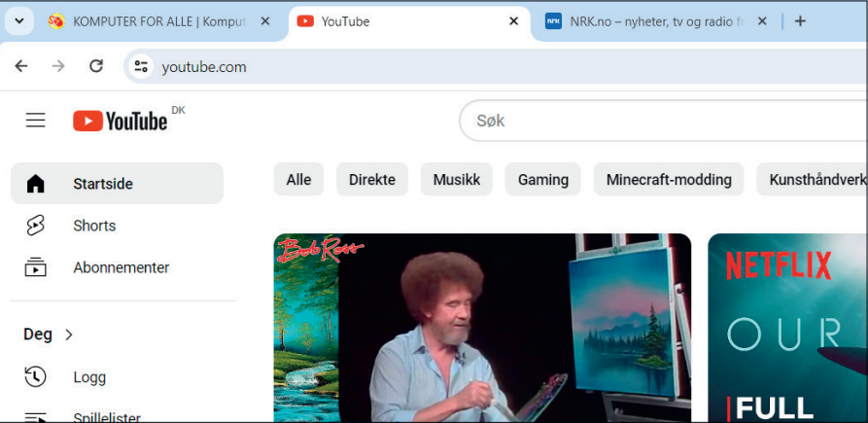Select the Direkte filter chip
Viewport: 868px width, 423px height.
click(x=372, y=179)
